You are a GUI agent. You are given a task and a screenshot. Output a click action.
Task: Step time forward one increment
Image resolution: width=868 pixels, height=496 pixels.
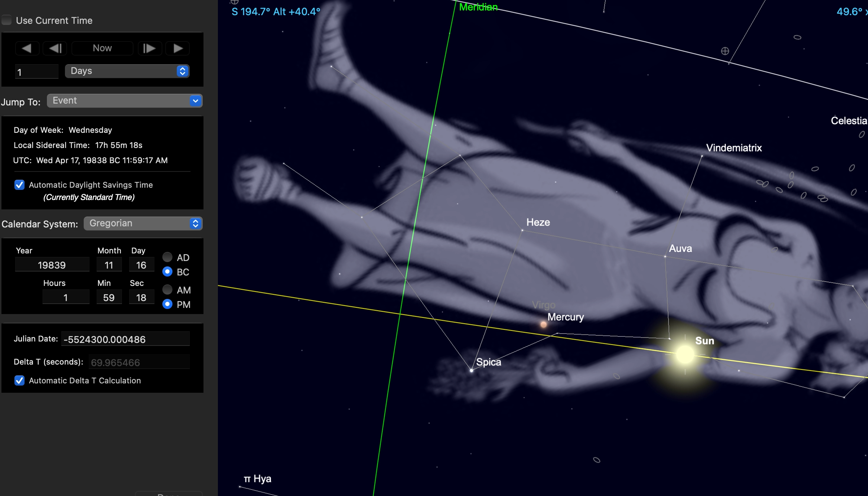click(149, 48)
